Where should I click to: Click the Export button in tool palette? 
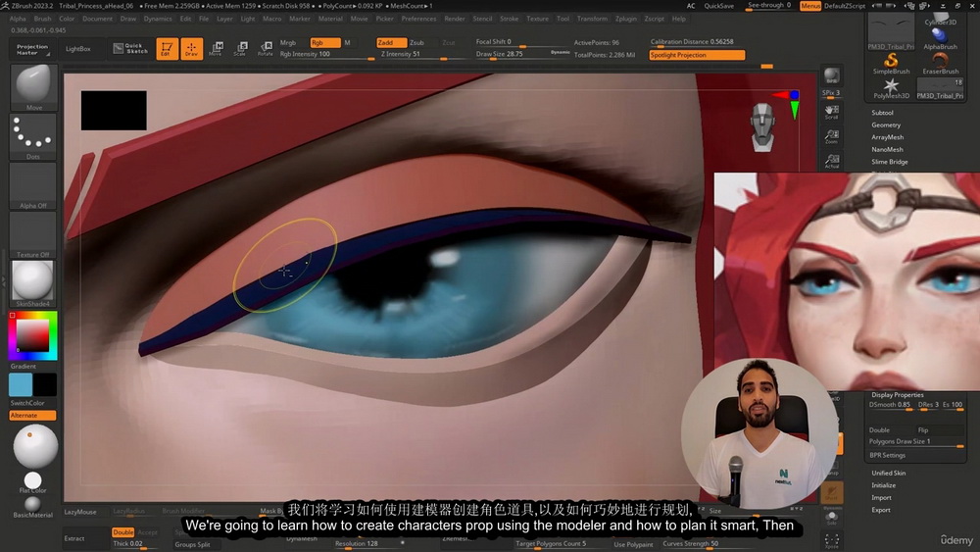(x=881, y=510)
